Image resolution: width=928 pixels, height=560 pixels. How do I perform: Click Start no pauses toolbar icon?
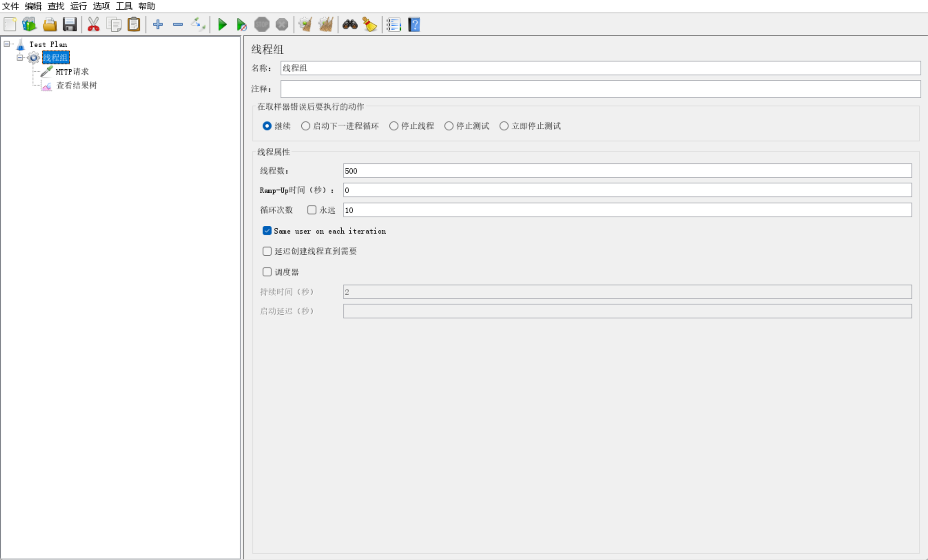tap(242, 24)
